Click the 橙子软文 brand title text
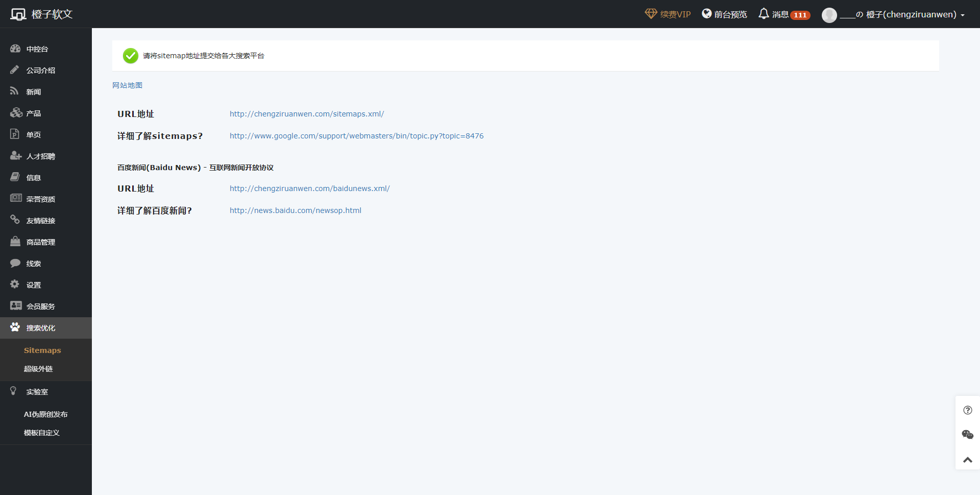Viewport: 980px width, 495px height. (x=52, y=14)
